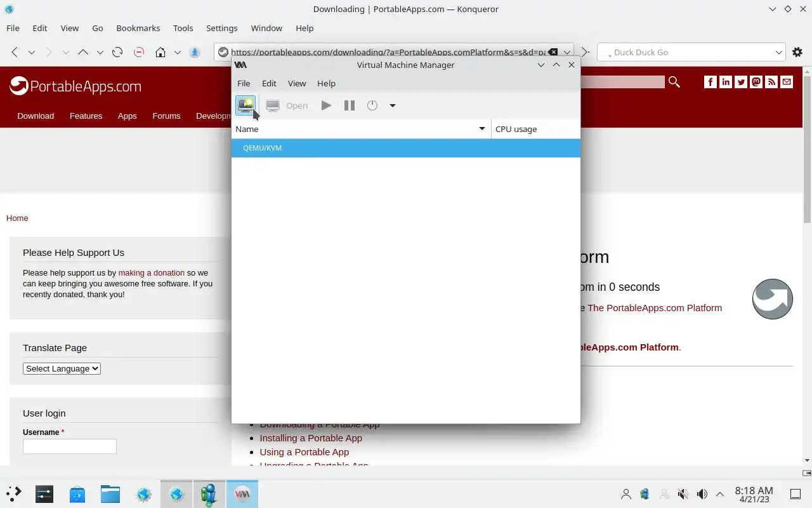Toggle muted audio tray icon
This screenshot has width=812, height=508.
(x=683, y=494)
